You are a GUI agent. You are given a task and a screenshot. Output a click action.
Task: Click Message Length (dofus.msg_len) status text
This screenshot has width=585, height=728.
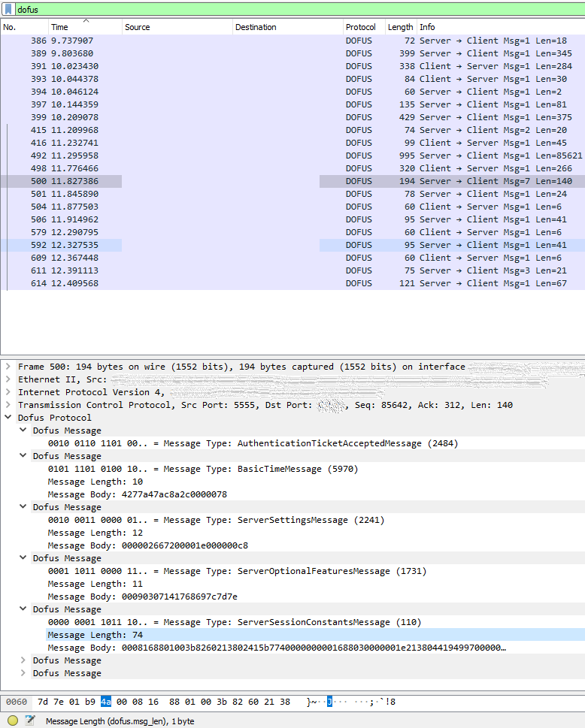click(x=120, y=721)
